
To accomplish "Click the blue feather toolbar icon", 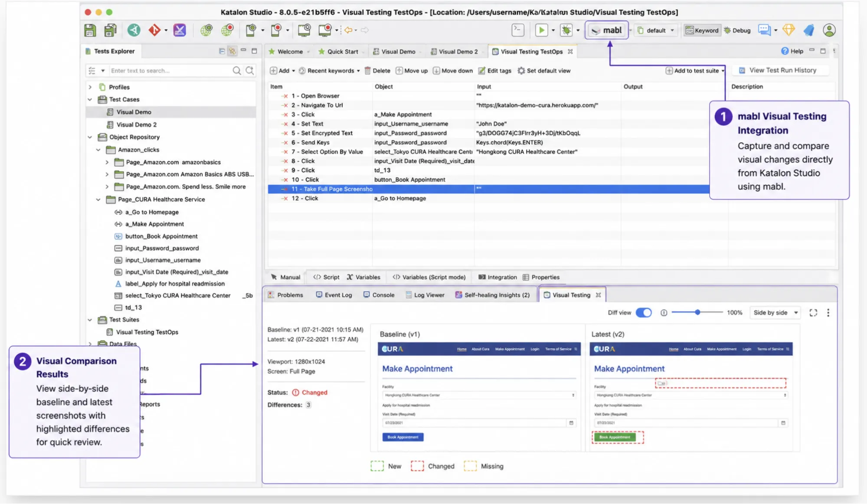I will [809, 30].
